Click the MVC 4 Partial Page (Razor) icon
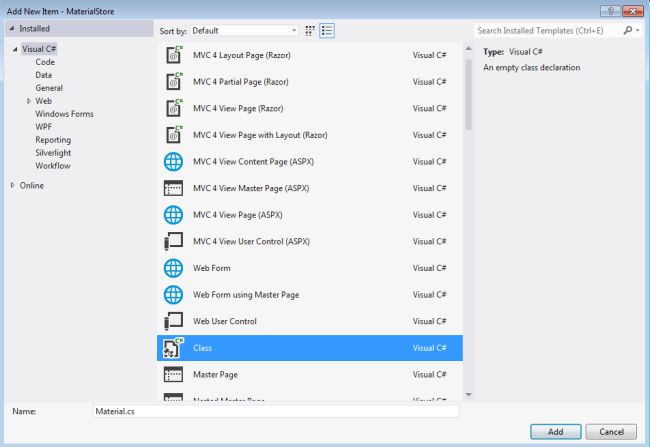 (174, 81)
